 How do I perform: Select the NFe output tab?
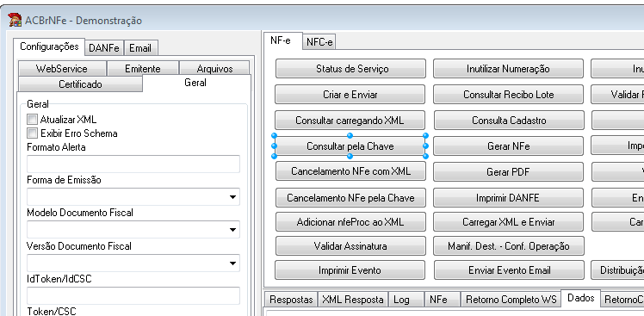443,300
